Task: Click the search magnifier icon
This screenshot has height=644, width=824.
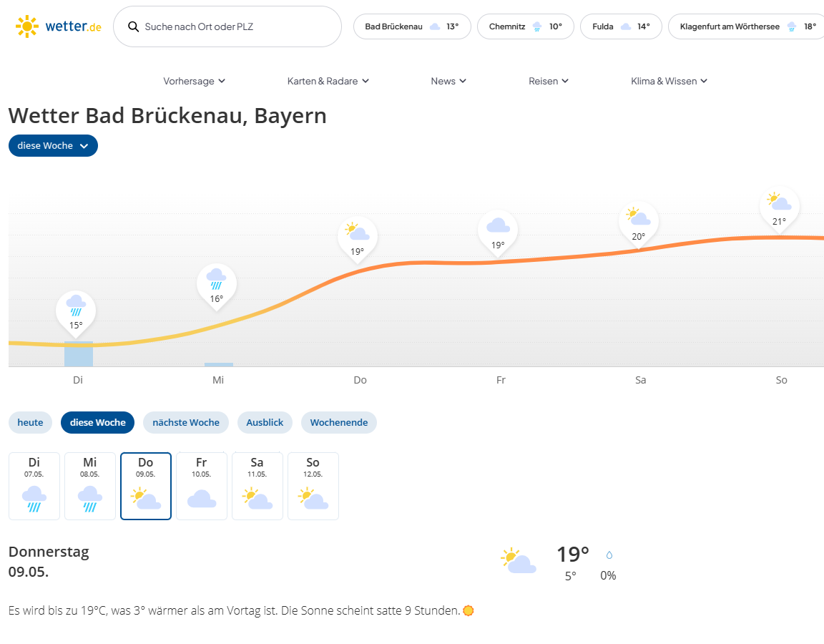Action: click(x=133, y=26)
